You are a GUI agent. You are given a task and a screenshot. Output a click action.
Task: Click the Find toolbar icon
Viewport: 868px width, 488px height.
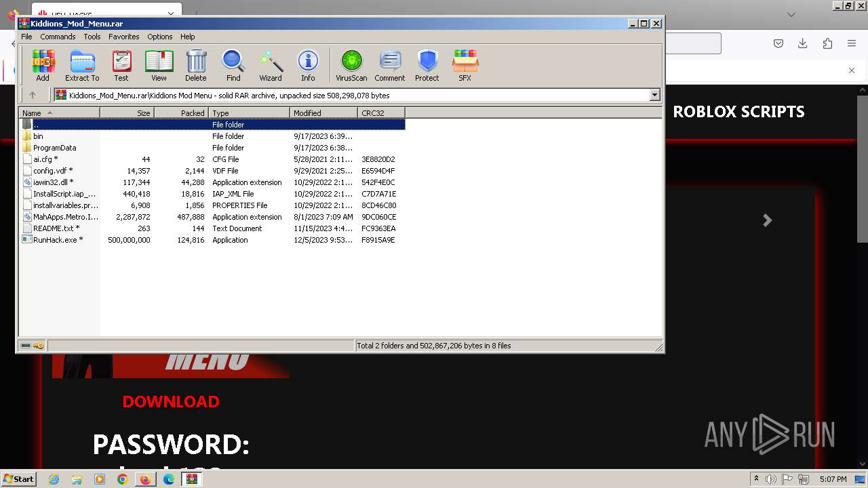233,66
